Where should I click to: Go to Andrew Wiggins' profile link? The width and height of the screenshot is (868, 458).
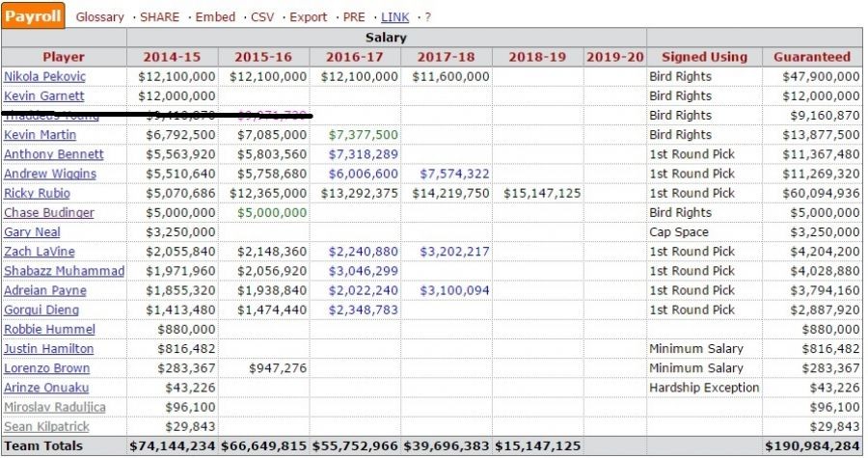pyautogui.click(x=49, y=174)
